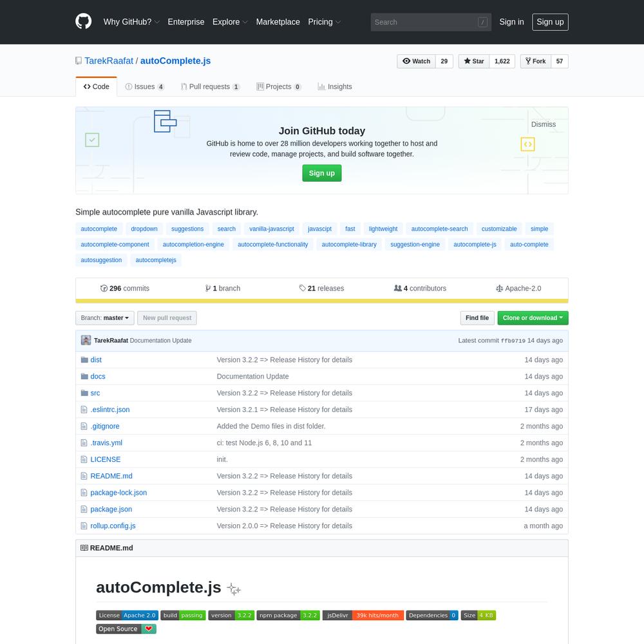The width and height of the screenshot is (644, 644).
Task: Open the Documentation Update commit message on docs row
Action: (x=252, y=376)
